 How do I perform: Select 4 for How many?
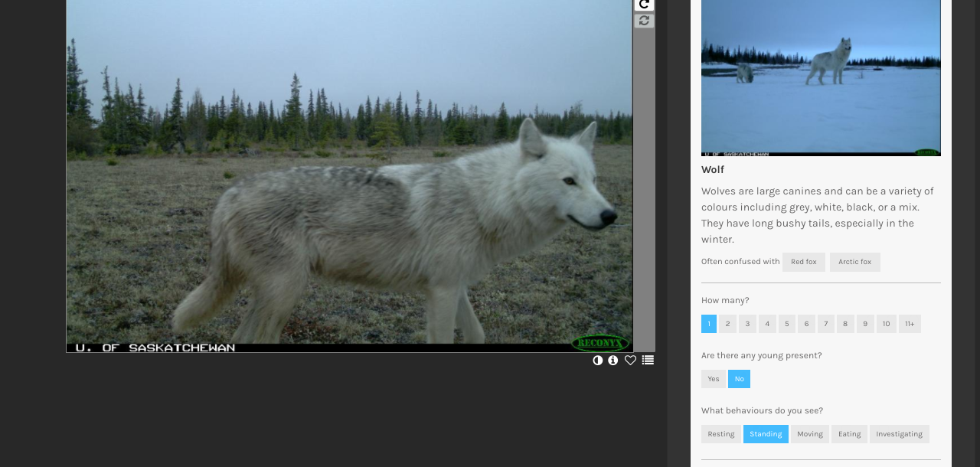767,324
